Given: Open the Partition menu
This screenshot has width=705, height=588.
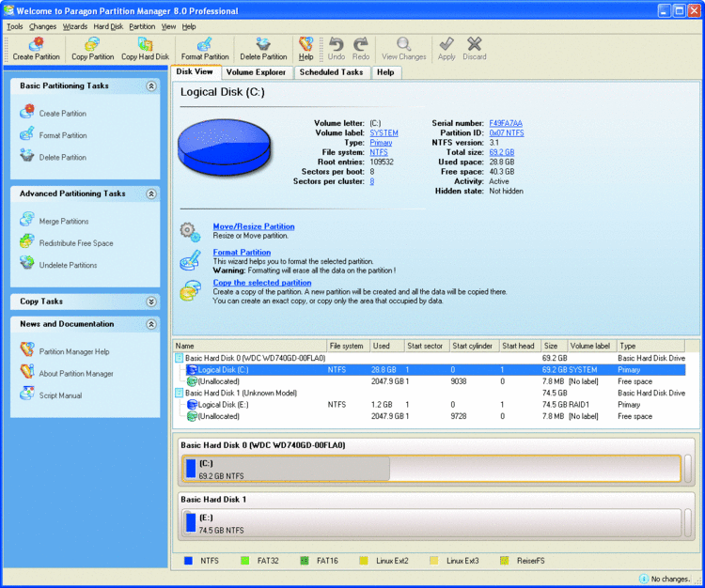Looking at the screenshot, I should (x=142, y=26).
